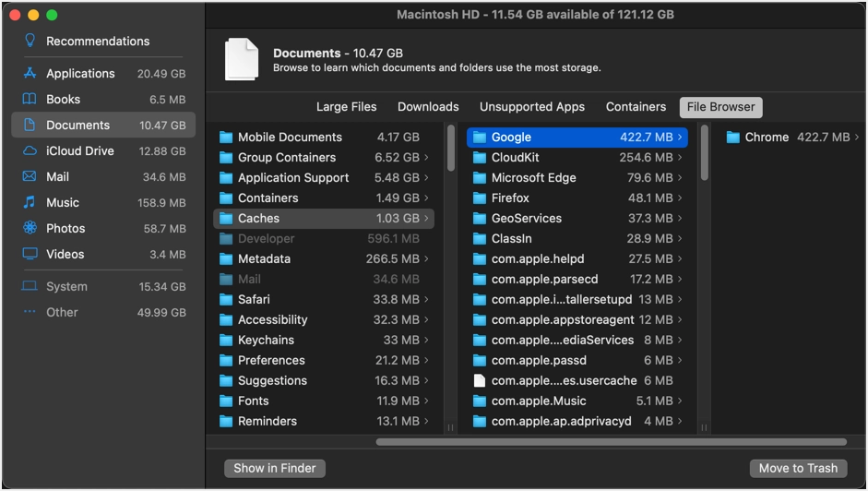Click the Chrome folder icon
Image resolution: width=868 pixels, height=491 pixels.
tap(733, 137)
